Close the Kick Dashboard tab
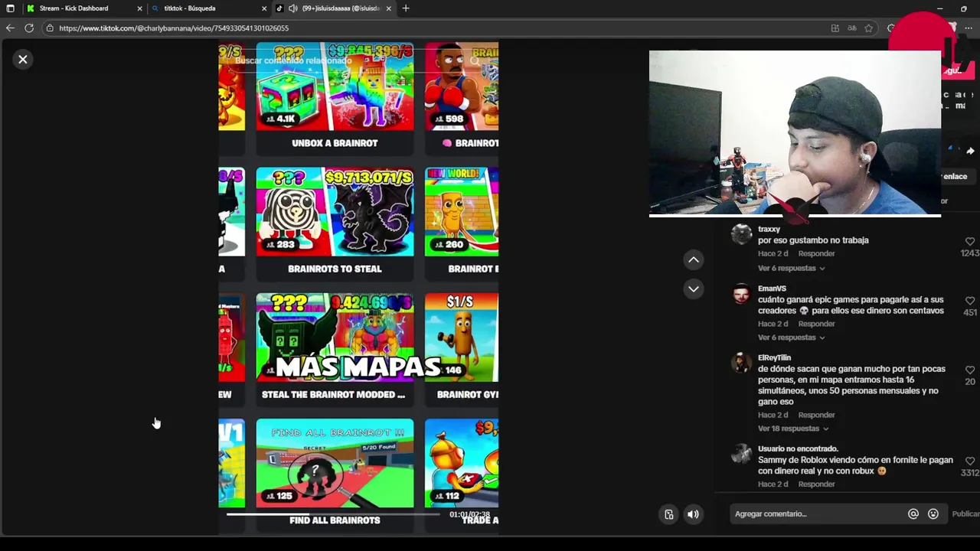The width and height of the screenshot is (980, 551). (139, 8)
